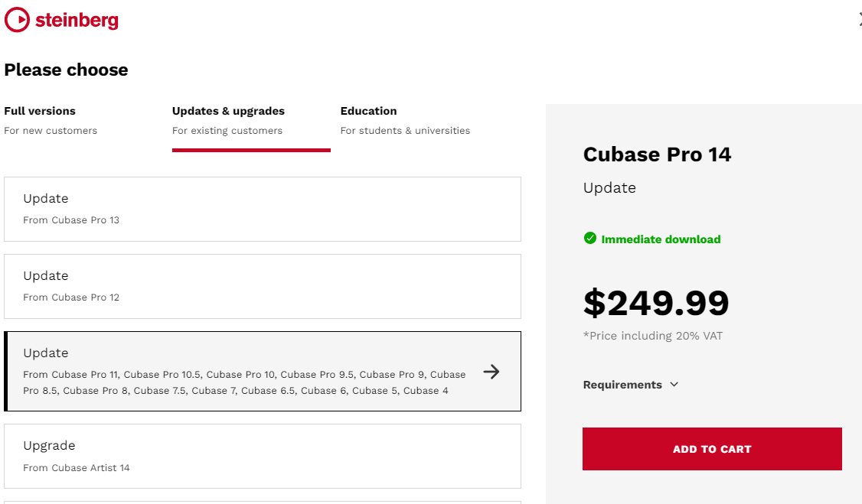Switch to the Full versions tab
Screen dimensions: 862x504
pos(51,120)
